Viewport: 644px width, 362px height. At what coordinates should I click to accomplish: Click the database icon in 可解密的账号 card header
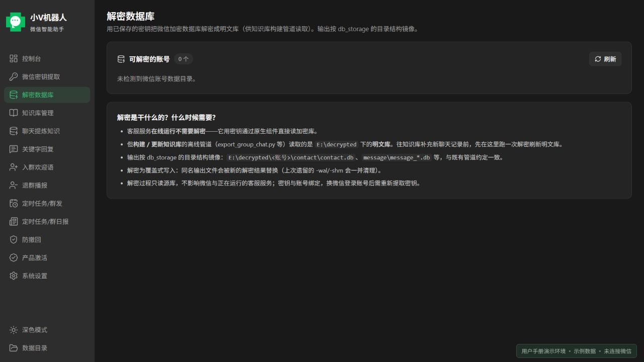coord(121,59)
